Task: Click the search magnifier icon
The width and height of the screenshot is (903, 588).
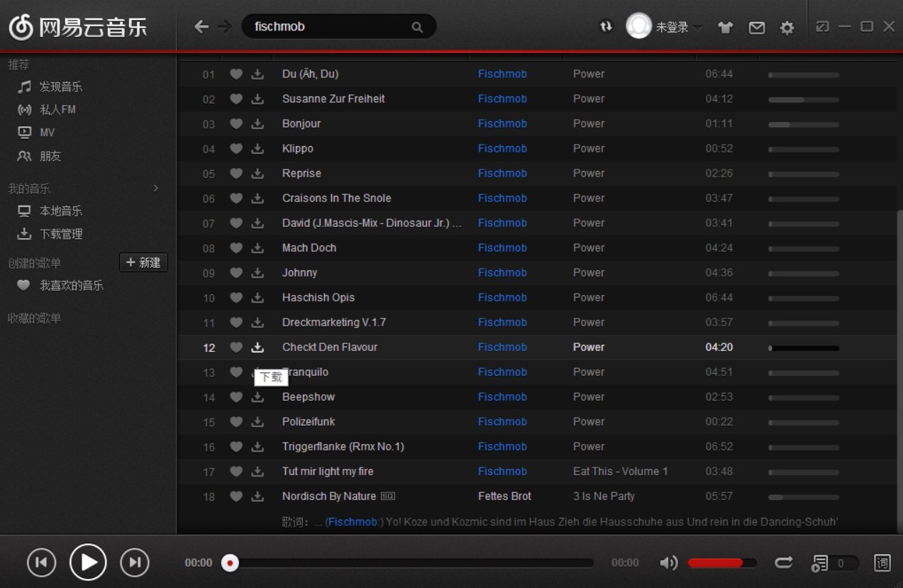Action: click(417, 27)
